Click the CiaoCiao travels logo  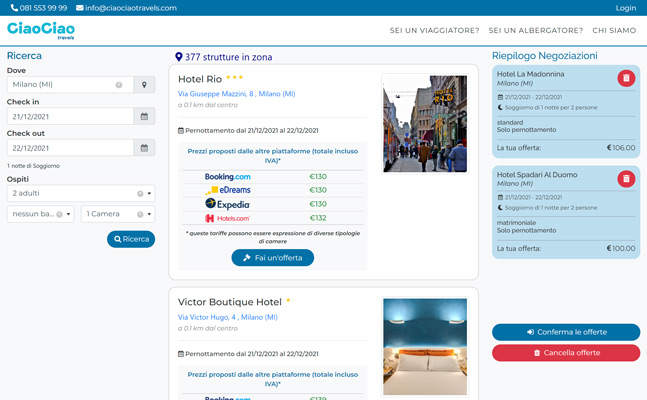[41, 32]
